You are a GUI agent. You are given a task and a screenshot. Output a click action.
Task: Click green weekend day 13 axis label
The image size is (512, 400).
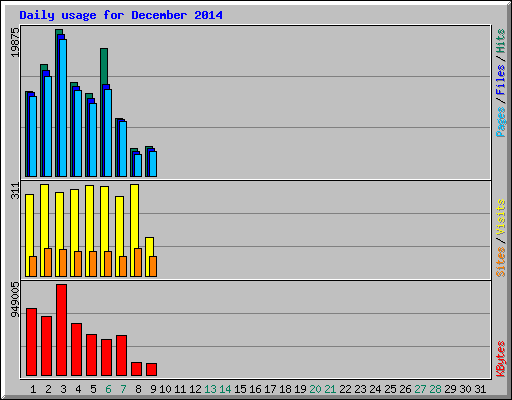coord(210,389)
